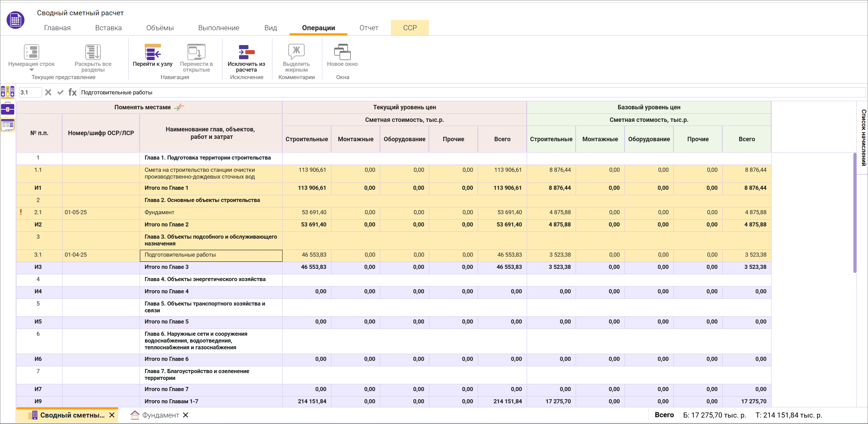Click Исключить из расчета icon
The width and height of the screenshot is (868, 424).
246,52
